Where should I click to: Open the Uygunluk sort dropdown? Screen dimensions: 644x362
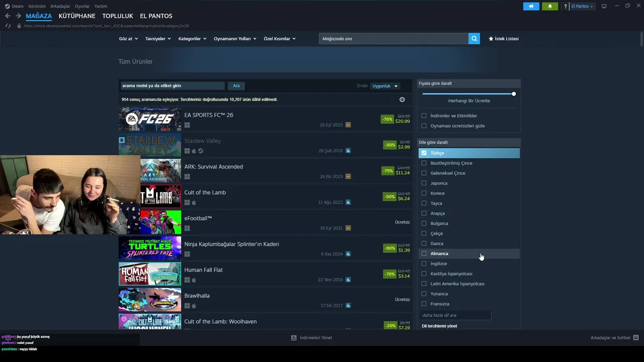385,86
